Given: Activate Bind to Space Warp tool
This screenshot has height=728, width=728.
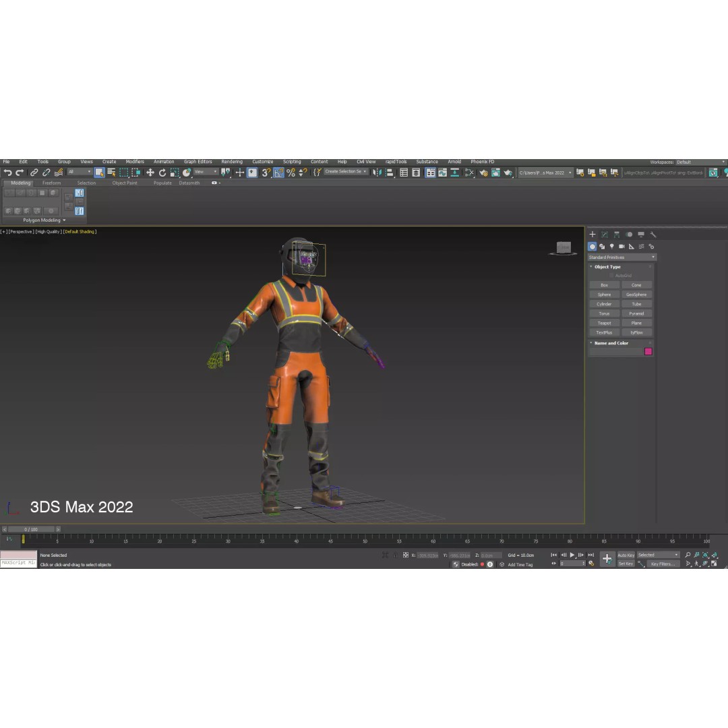Looking at the screenshot, I should pos(59,173).
